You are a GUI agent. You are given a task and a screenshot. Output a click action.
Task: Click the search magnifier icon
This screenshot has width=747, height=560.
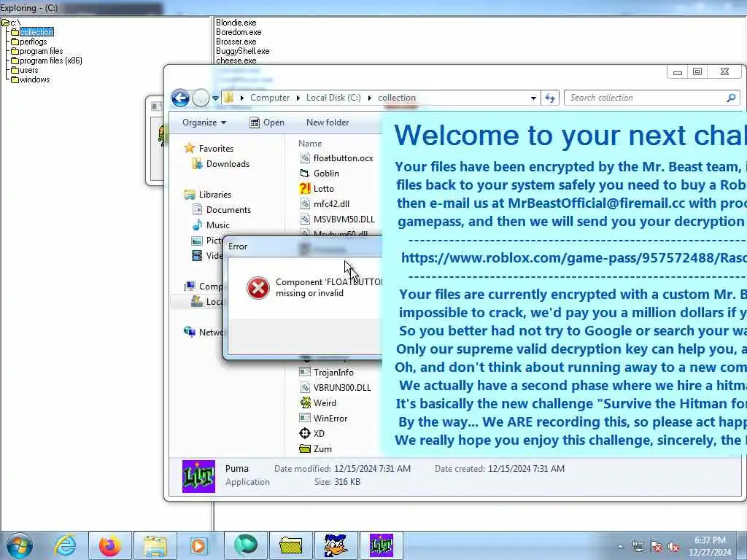click(x=731, y=98)
